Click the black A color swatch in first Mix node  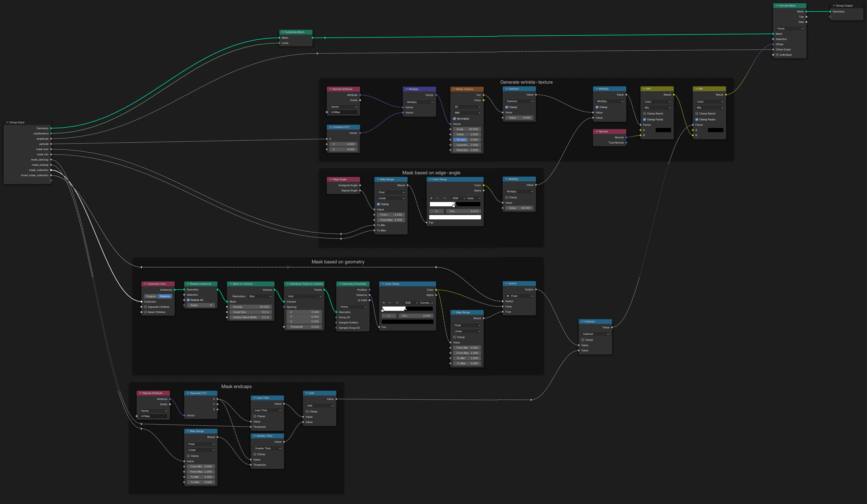tap(663, 130)
